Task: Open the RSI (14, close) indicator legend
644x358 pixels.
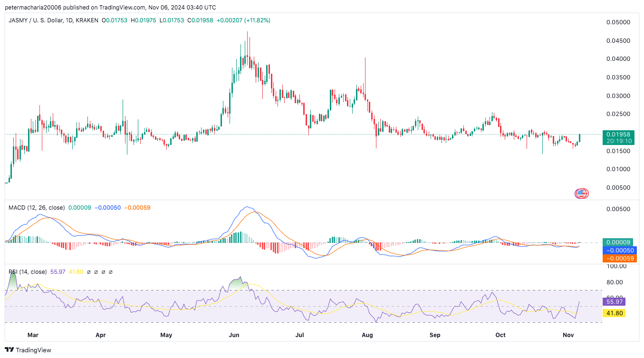Action: (x=28, y=272)
